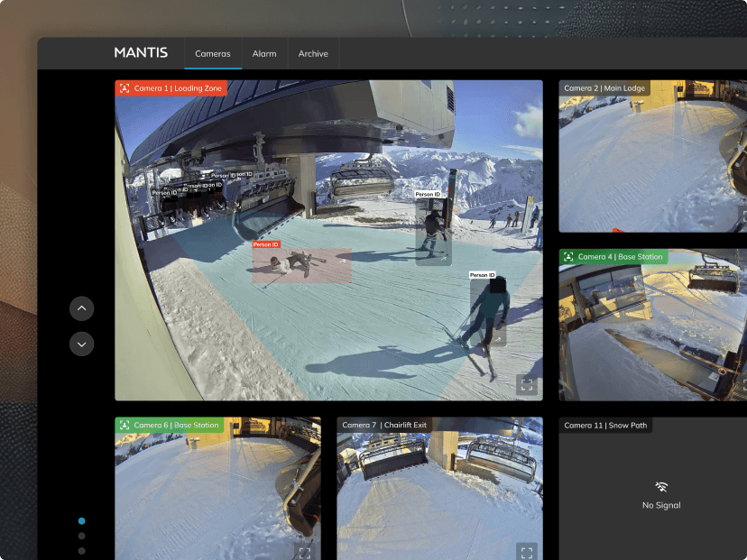
Task: Click person-detection icon on Camera 1 label
Action: pos(124,88)
